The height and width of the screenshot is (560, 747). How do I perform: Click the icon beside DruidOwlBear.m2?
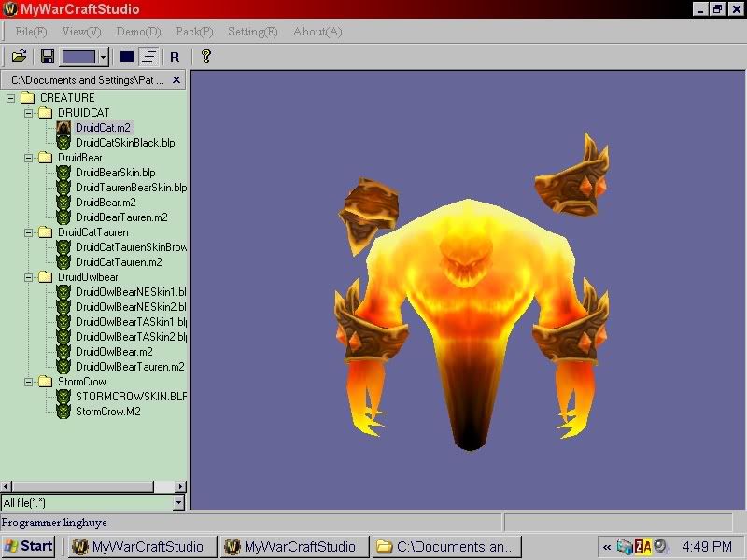(x=63, y=352)
